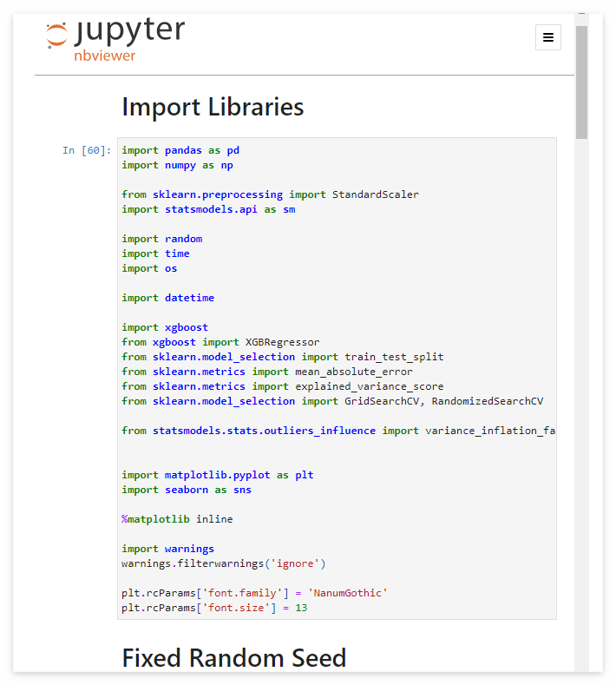Screen dimensions: 616x685
Task: Open the hamburger navigation menu
Action: [x=548, y=37]
